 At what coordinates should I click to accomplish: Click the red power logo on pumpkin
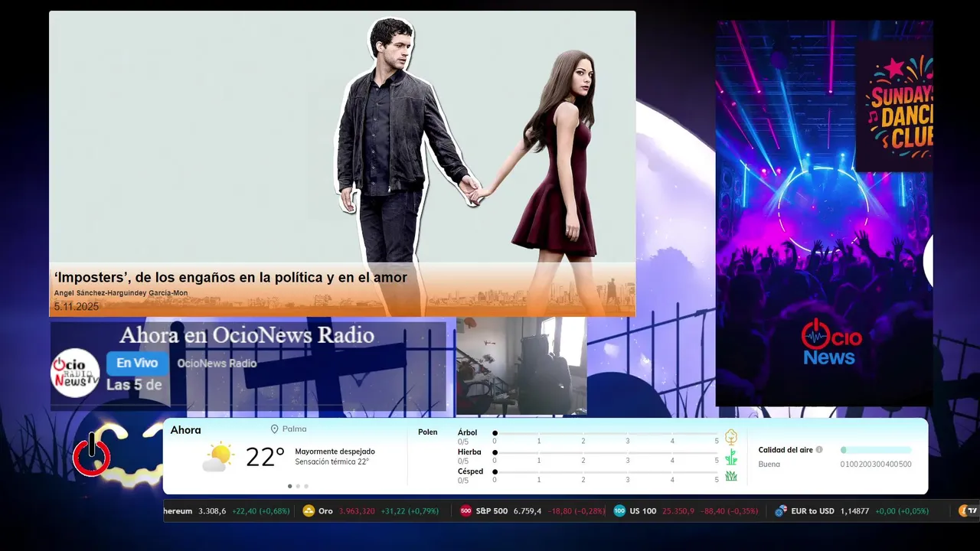pos(92,455)
